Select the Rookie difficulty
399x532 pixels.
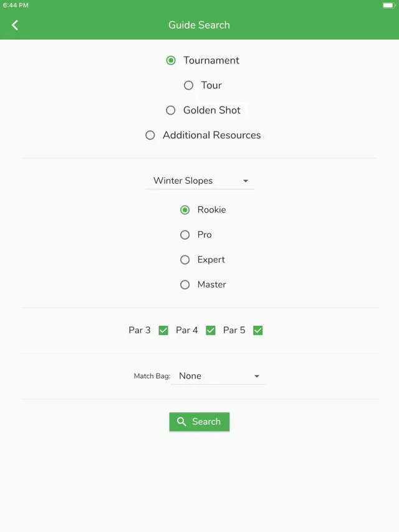pyautogui.click(x=185, y=210)
